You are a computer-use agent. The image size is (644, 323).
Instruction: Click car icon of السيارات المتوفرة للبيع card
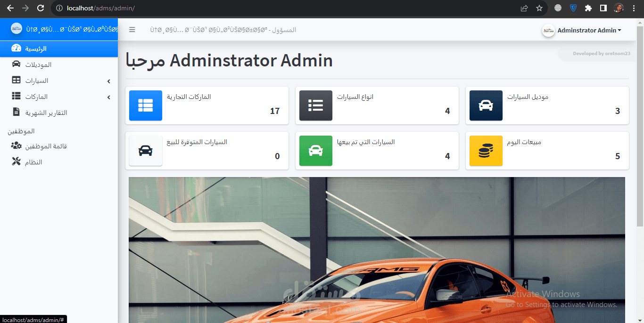[x=146, y=151]
